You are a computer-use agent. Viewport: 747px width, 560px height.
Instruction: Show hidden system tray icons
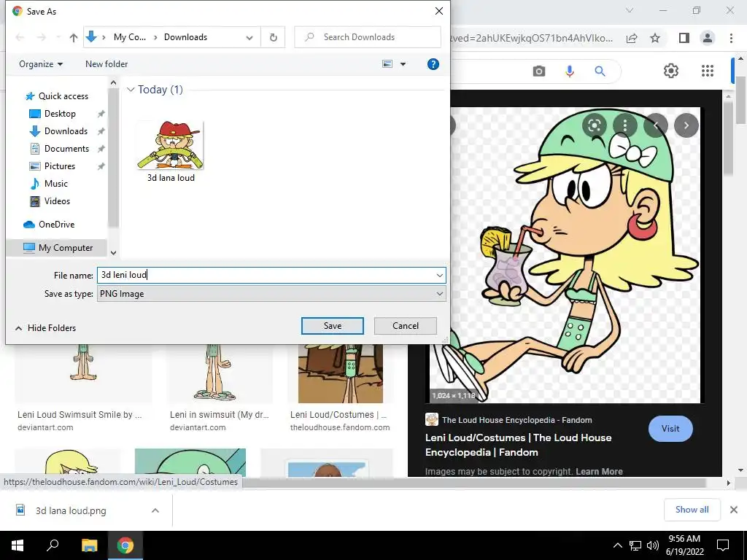[617, 545]
